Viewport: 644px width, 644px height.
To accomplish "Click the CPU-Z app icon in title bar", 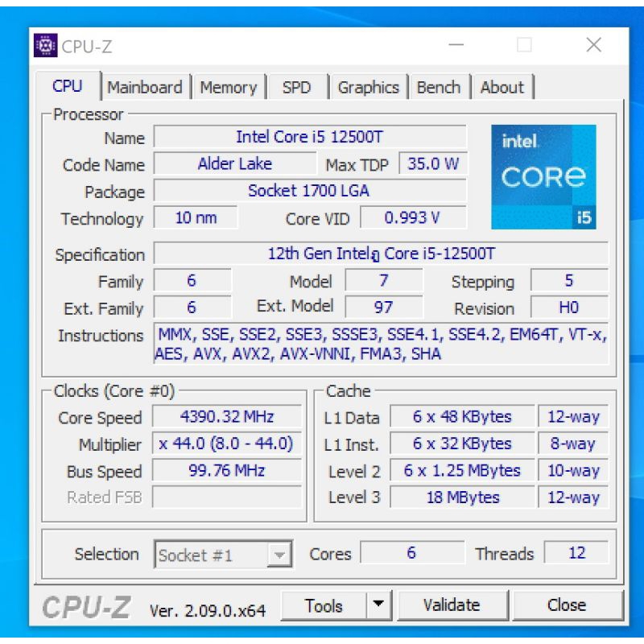I will point(46,46).
